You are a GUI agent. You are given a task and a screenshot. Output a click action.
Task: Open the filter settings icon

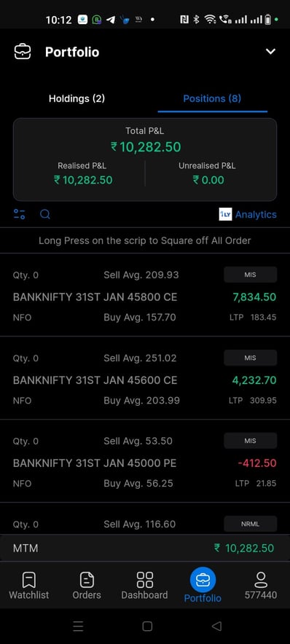19,214
